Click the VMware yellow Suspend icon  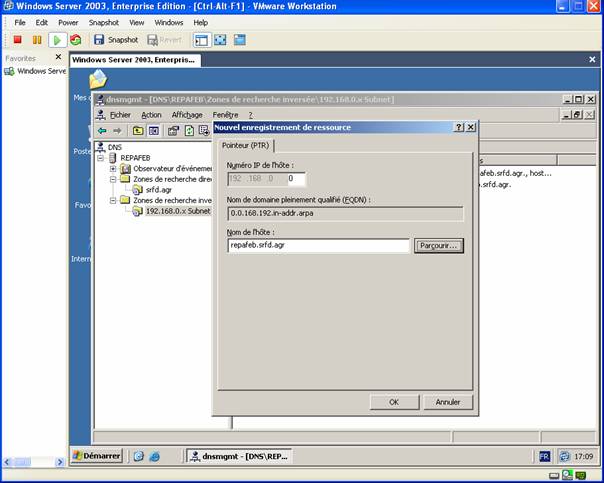[37, 40]
